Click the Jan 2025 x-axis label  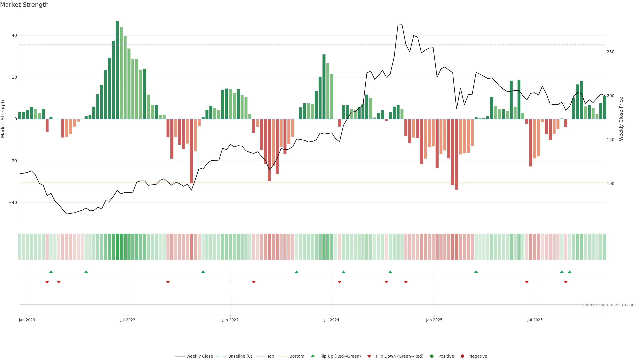point(434,320)
